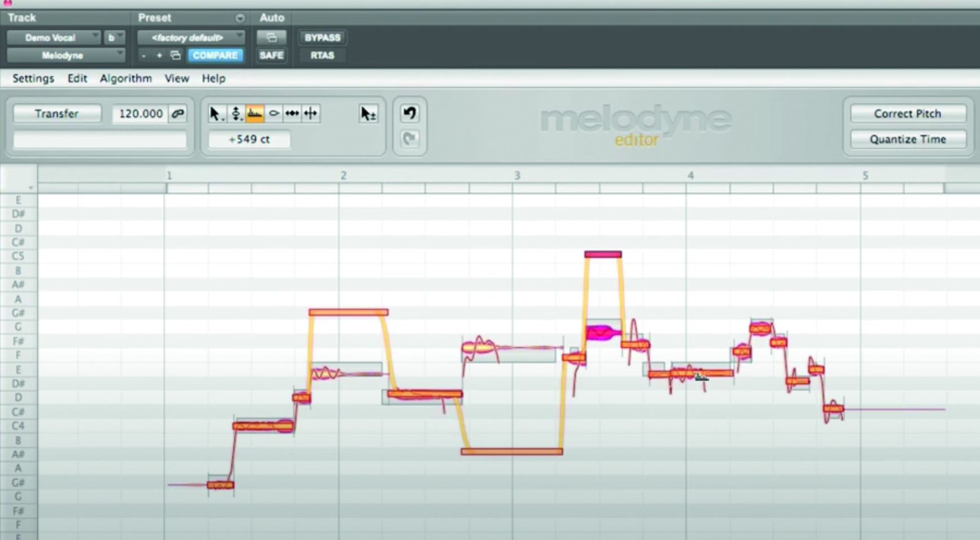
Task: Open the insert position 'b' selector
Action: pos(114,37)
